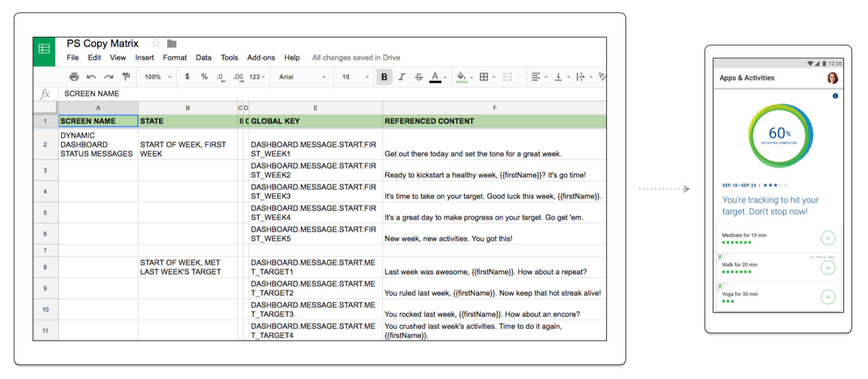Select column F header
Image resolution: width=868 pixels, height=379 pixels.
[x=494, y=108]
